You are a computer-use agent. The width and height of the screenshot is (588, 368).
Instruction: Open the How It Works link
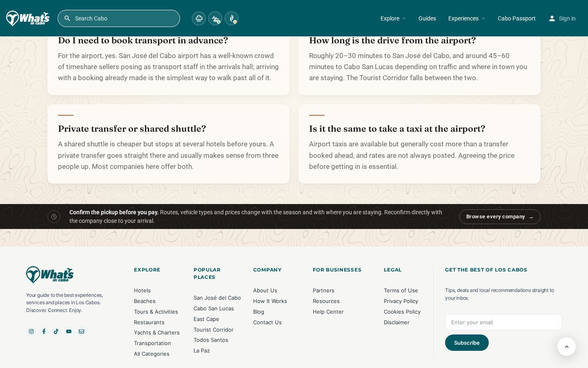coord(270,301)
